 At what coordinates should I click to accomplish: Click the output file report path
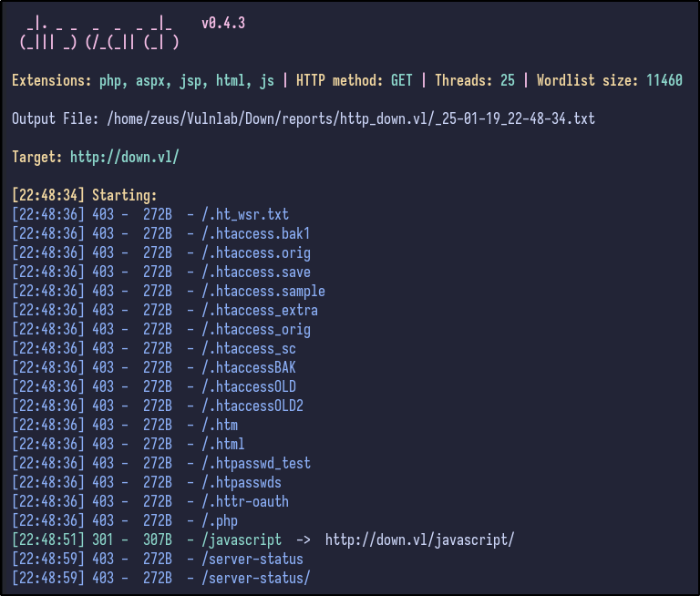350,118
